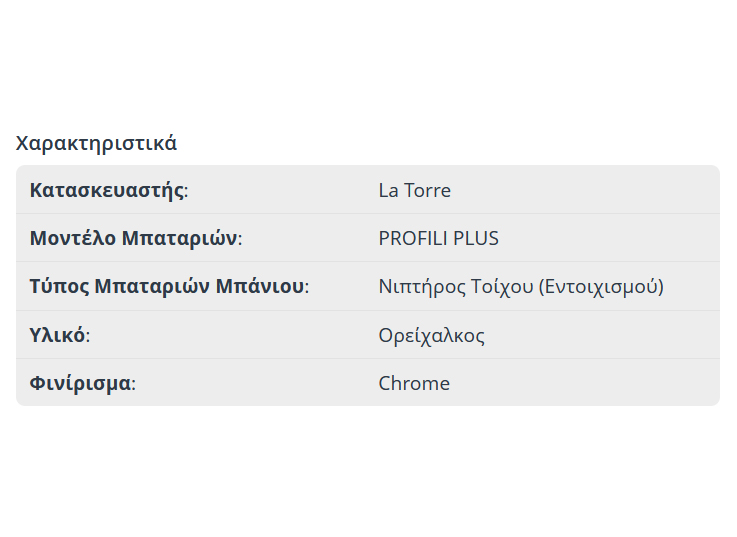Viewport: 737px width, 537px height.
Task: Click the word Torre in the manufacturer value
Action: (x=427, y=190)
